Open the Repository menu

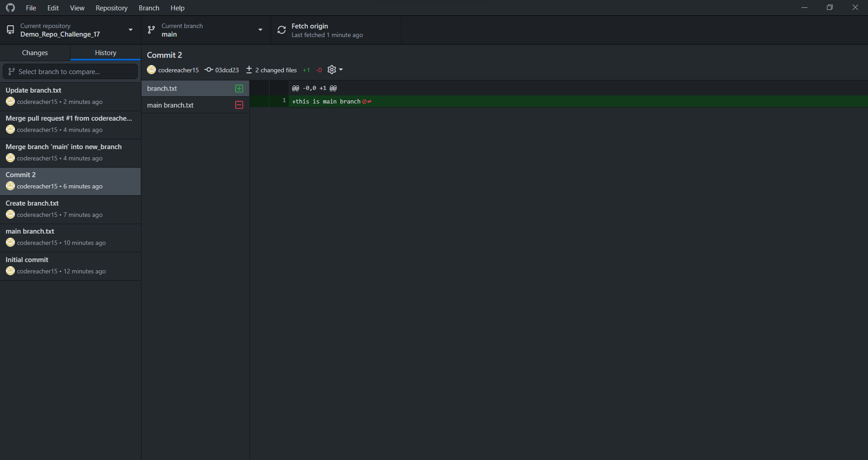coord(111,8)
